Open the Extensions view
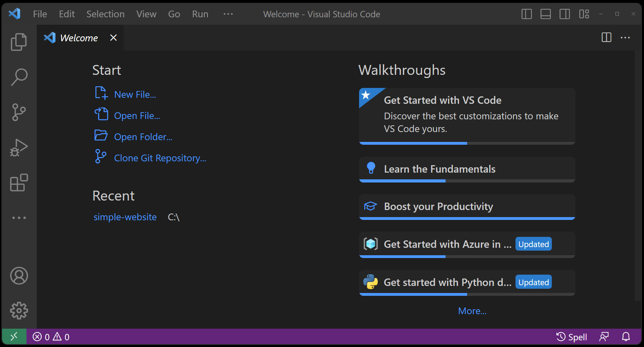The width and height of the screenshot is (644, 347). pyautogui.click(x=19, y=183)
